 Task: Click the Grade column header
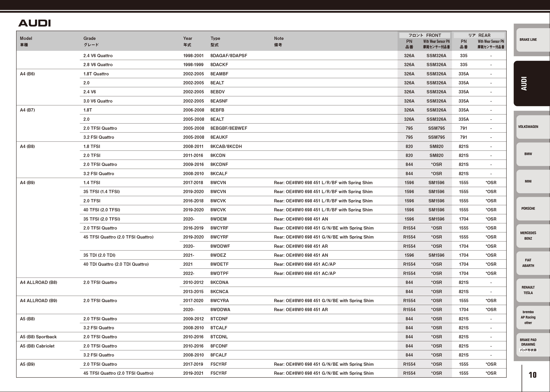coord(91,41)
